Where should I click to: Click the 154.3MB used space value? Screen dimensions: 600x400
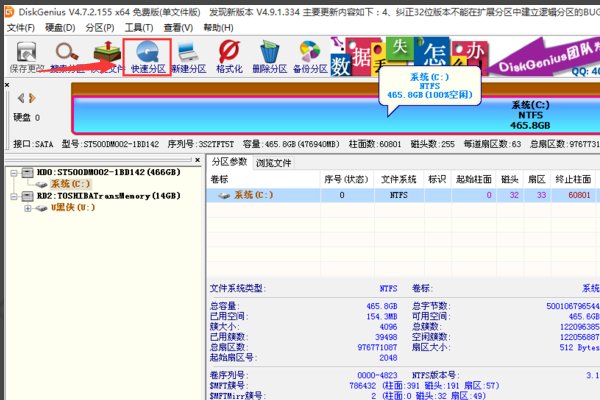[382, 317]
